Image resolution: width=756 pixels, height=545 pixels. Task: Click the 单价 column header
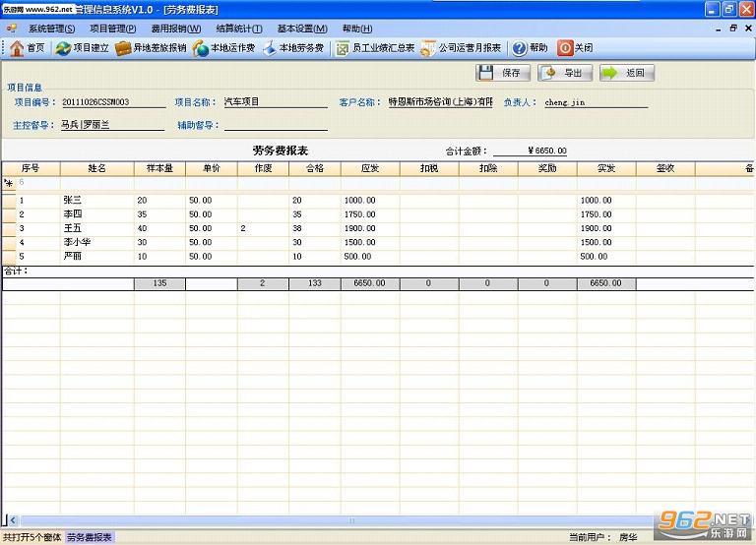coord(212,168)
